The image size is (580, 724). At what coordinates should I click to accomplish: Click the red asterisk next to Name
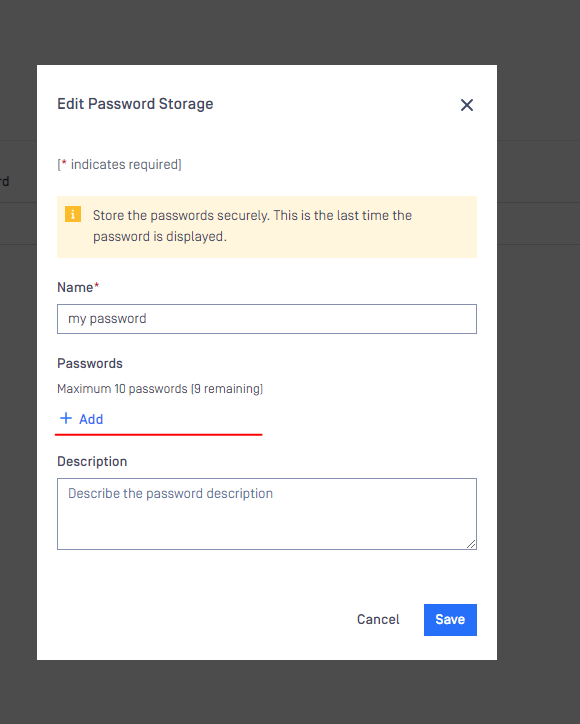point(97,286)
